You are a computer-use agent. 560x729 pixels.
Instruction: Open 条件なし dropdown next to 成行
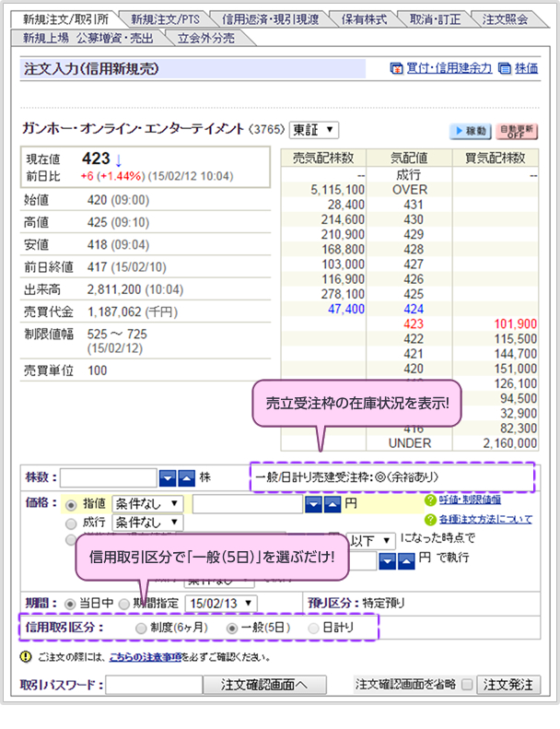click(x=147, y=523)
